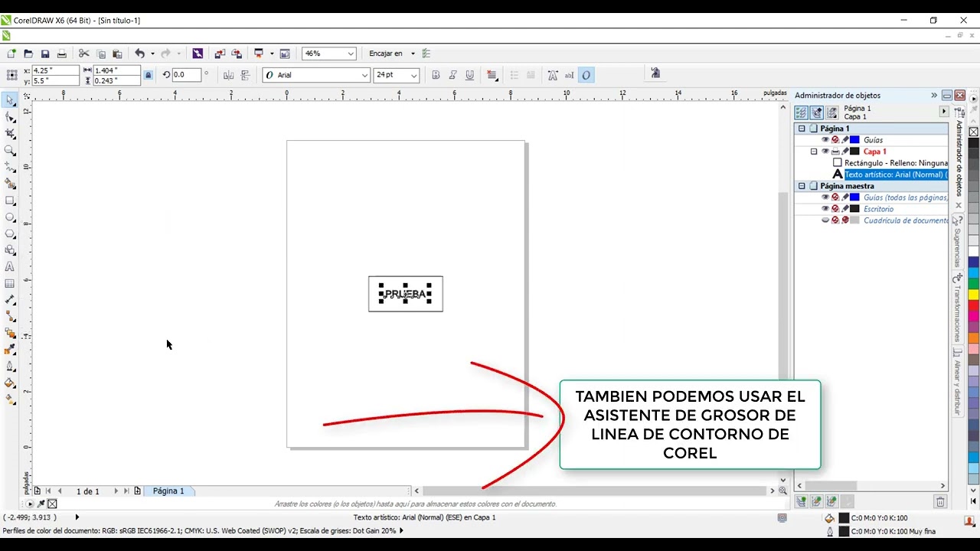Open the Alinear y distribuir docker tab
Screen dimensions: 980x551
[957, 383]
